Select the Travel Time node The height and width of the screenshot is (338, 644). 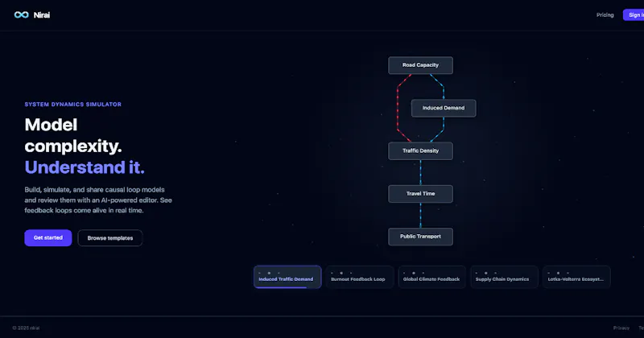[x=420, y=193]
